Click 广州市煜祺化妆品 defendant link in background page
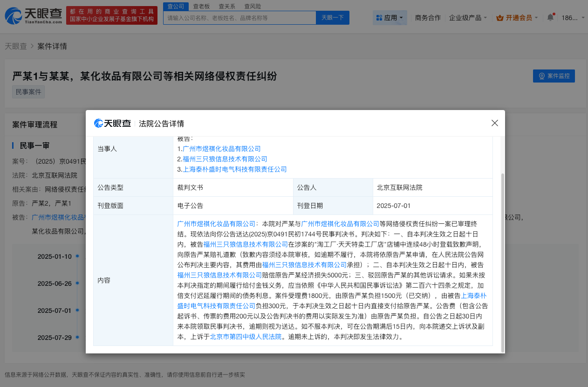This screenshot has width=588, height=387. [x=58, y=217]
